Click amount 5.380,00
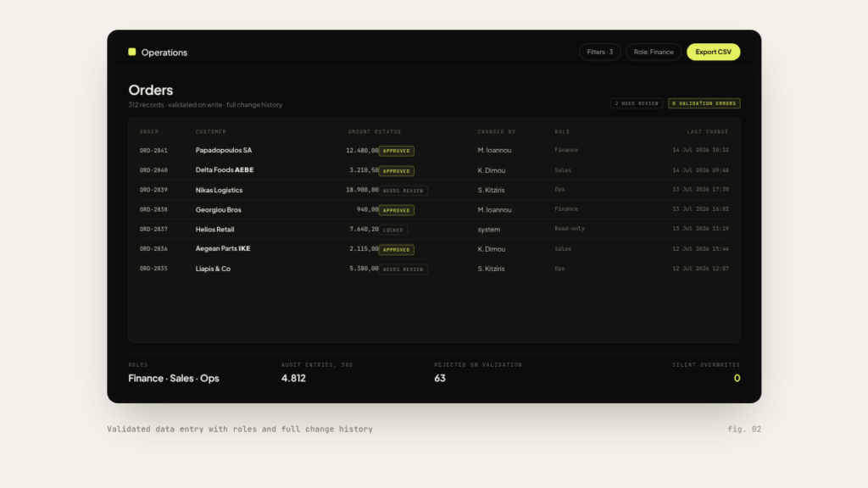 (364, 269)
